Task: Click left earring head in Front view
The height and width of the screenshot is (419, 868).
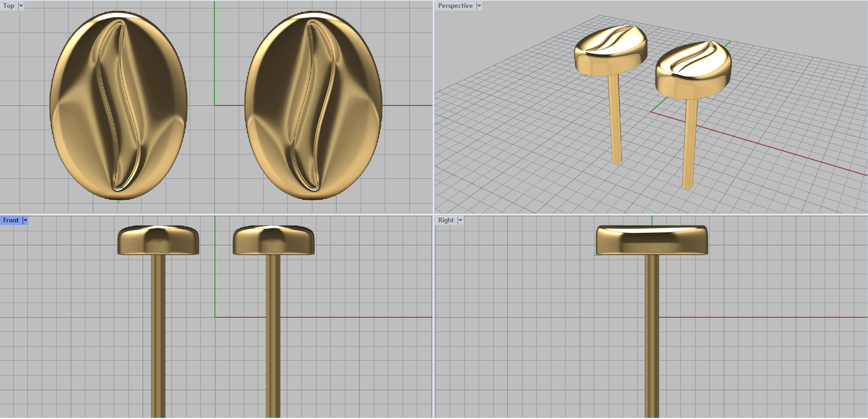Action: pyautogui.click(x=158, y=240)
